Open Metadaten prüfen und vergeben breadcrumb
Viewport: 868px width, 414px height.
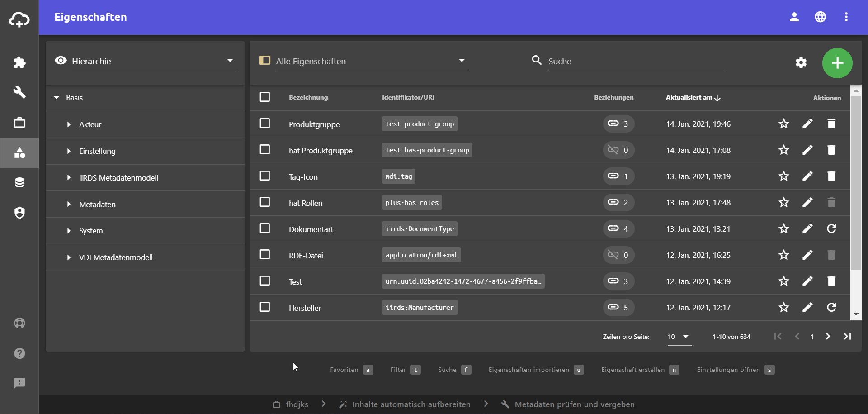568,404
